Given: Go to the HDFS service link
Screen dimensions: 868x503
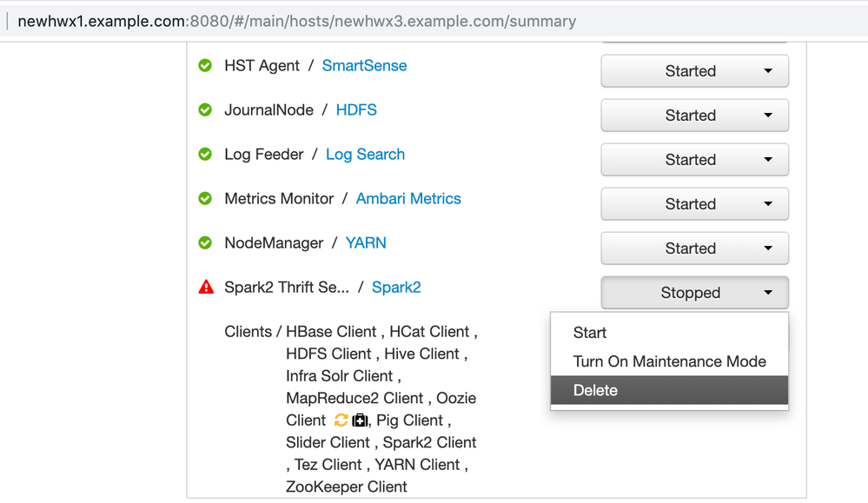Looking at the screenshot, I should click(356, 110).
